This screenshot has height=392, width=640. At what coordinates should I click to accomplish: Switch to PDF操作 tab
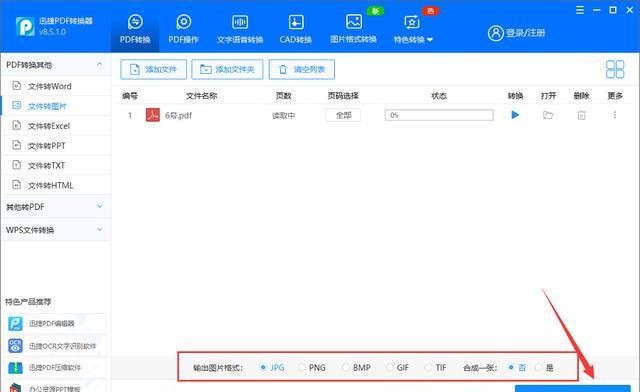click(x=184, y=28)
